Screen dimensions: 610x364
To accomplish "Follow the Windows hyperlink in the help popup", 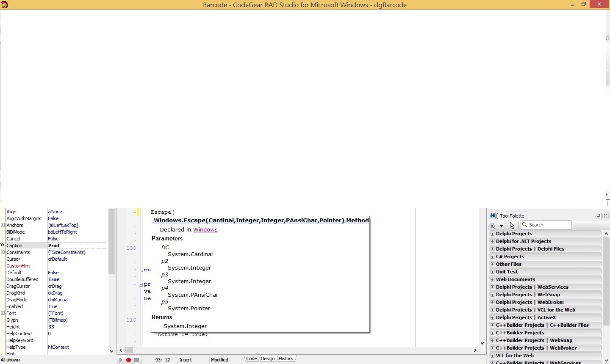I will pyautogui.click(x=205, y=230).
